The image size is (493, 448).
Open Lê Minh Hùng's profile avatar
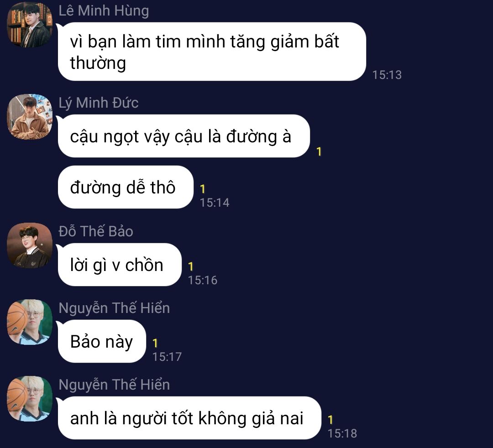point(30,25)
